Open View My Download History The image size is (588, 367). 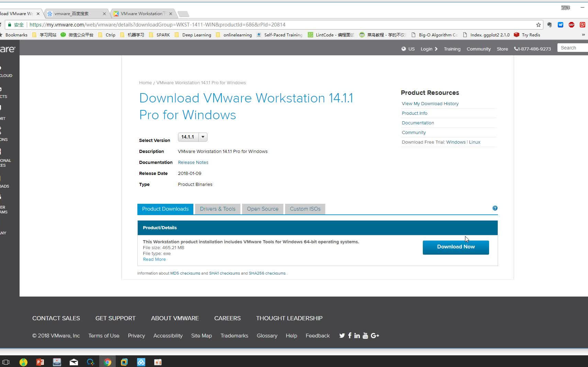(x=430, y=104)
